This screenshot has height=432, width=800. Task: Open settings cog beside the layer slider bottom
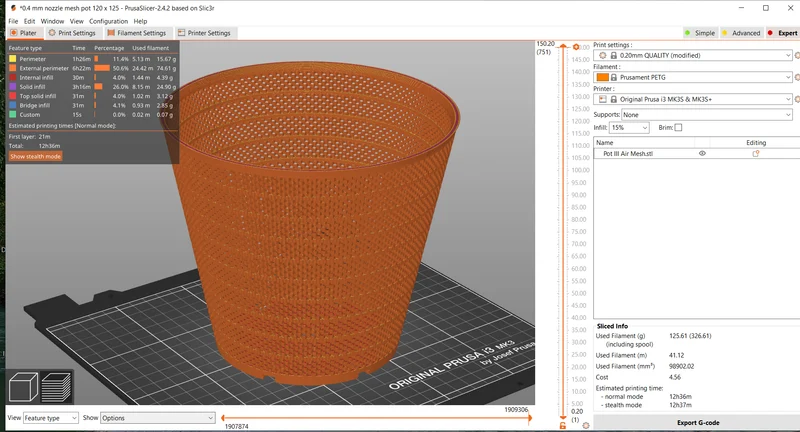tap(586, 425)
